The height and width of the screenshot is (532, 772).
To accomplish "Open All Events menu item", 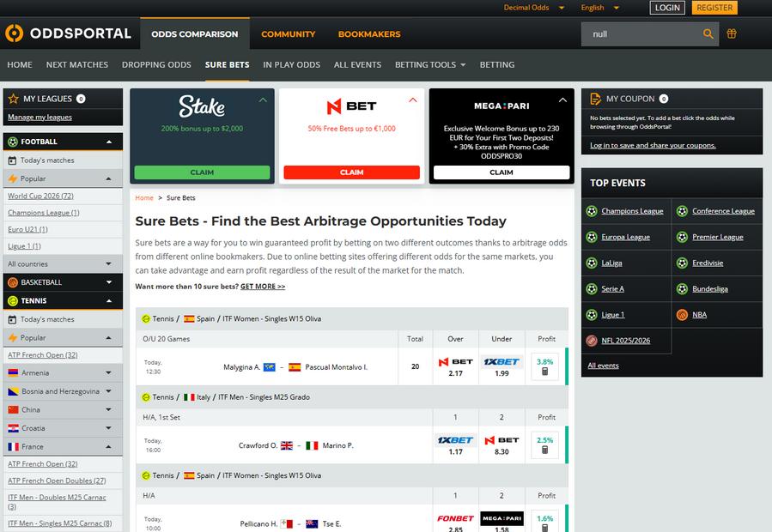I will point(357,65).
